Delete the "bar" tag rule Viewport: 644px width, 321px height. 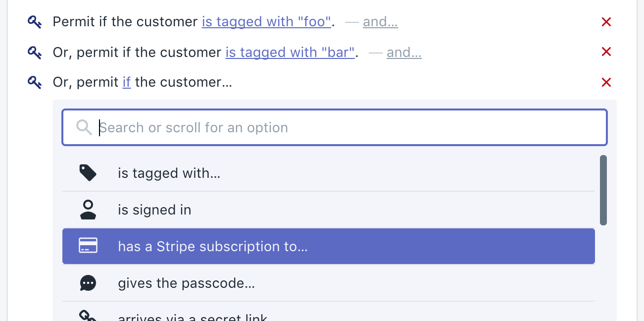(606, 52)
